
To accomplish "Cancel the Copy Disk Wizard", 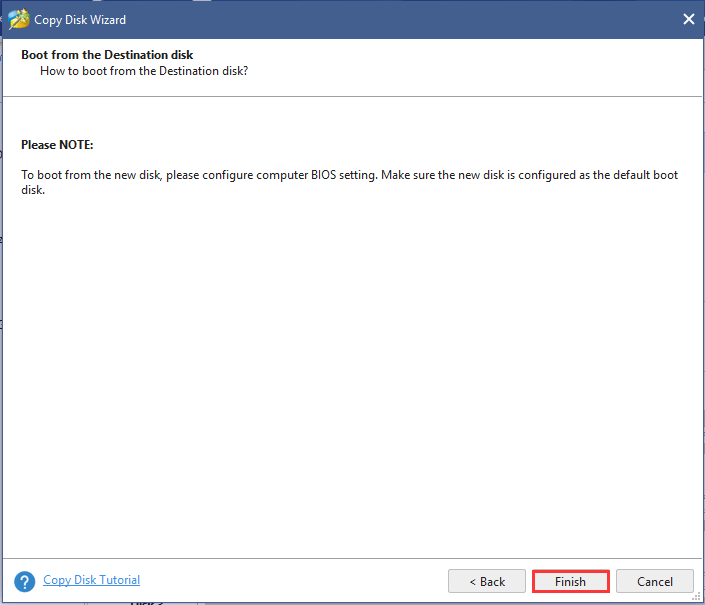I will (x=654, y=581).
